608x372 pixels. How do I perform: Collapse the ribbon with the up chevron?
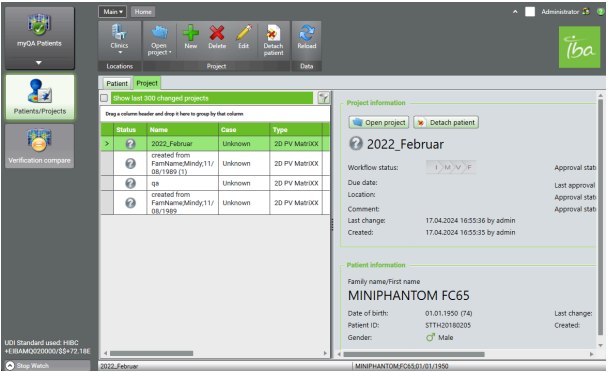(x=515, y=12)
